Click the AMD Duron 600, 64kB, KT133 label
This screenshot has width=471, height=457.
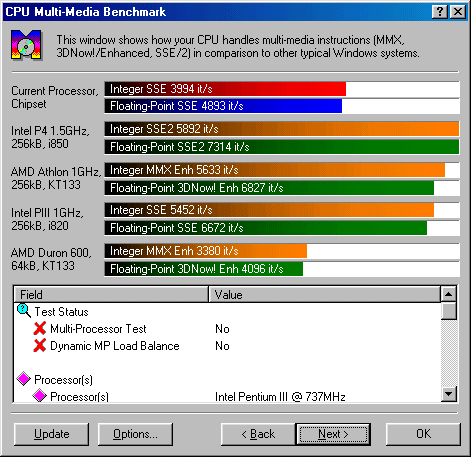pyautogui.click(x=51, y=259)
